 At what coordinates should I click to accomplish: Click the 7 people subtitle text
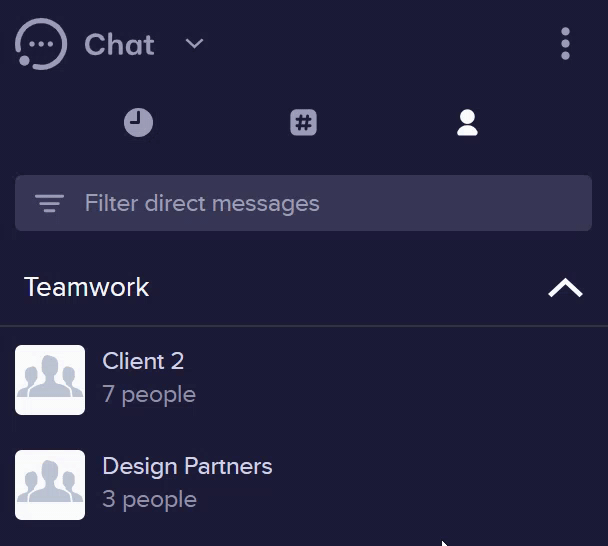tap(149, 395)
